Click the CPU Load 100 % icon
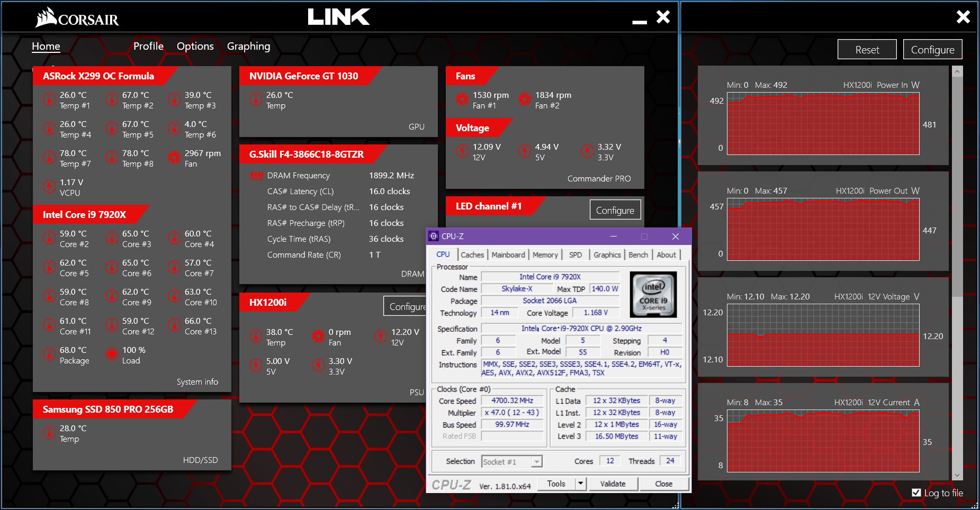This screenshot has width=980, height=510. coord(112,354)
